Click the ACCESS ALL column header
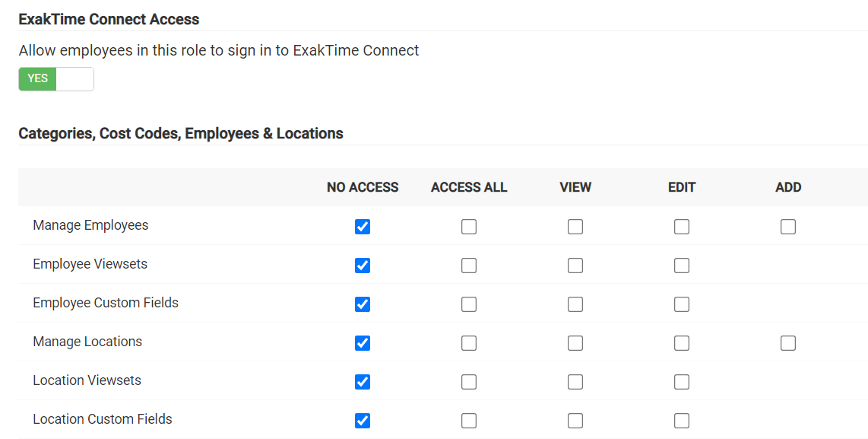This screenshot has width=868, height=439. tap(469, 187)
